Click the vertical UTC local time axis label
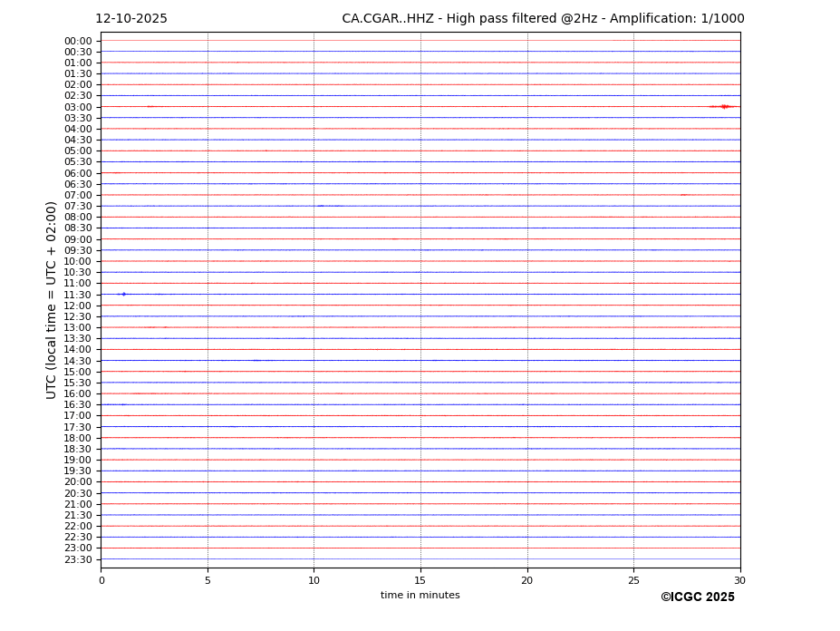The image size is (840, 631). pos(52,300)
